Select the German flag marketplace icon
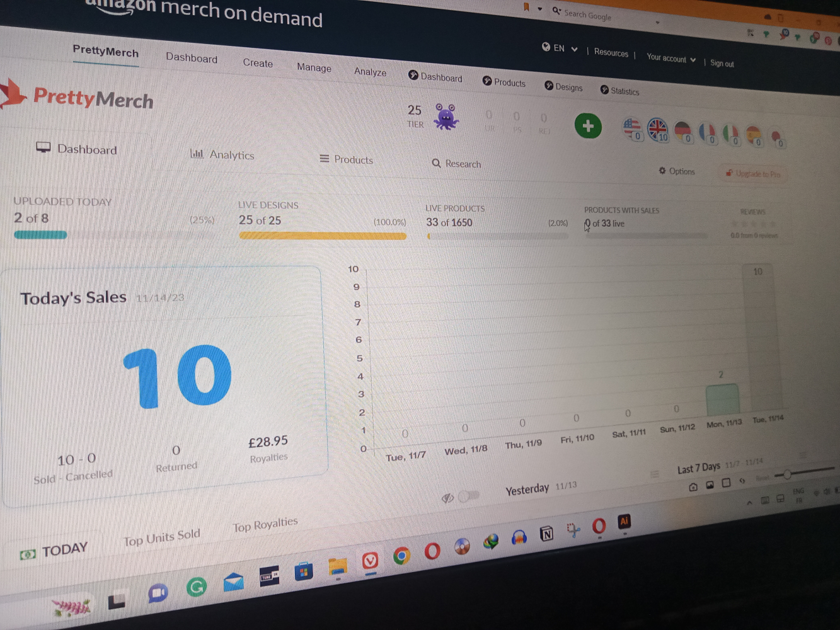This screenshot has height=630, width=840. click(x=684, y=132)
